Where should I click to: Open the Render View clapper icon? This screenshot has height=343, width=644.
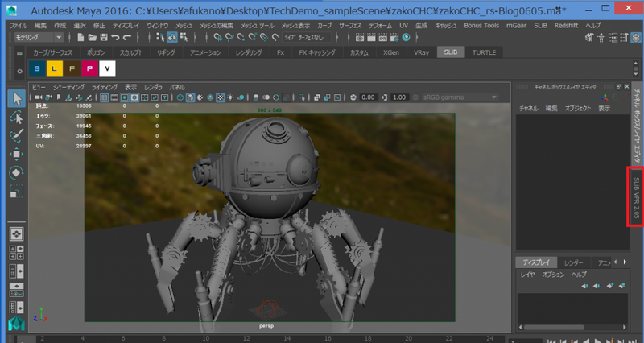360,37
